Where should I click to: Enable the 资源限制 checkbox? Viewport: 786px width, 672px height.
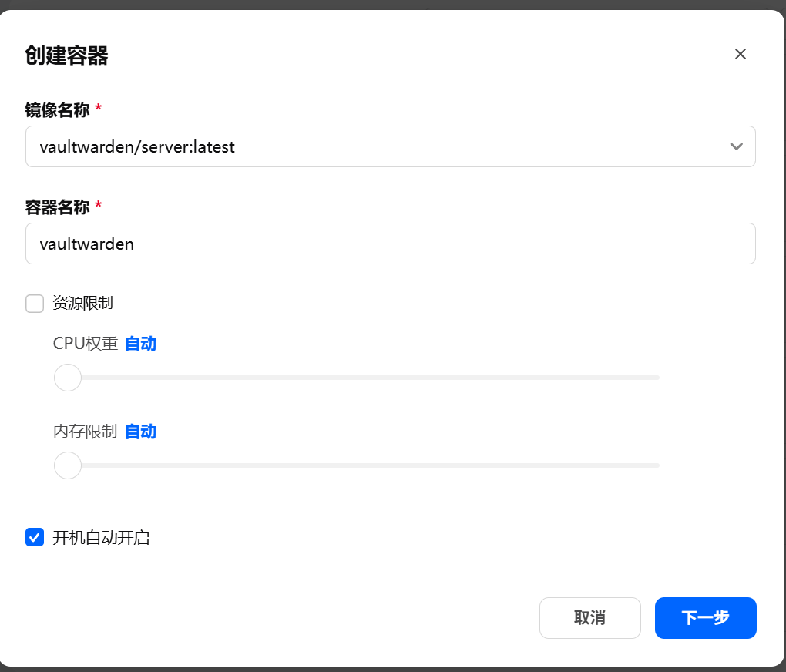pyautogui.click(x=35, y=304)
